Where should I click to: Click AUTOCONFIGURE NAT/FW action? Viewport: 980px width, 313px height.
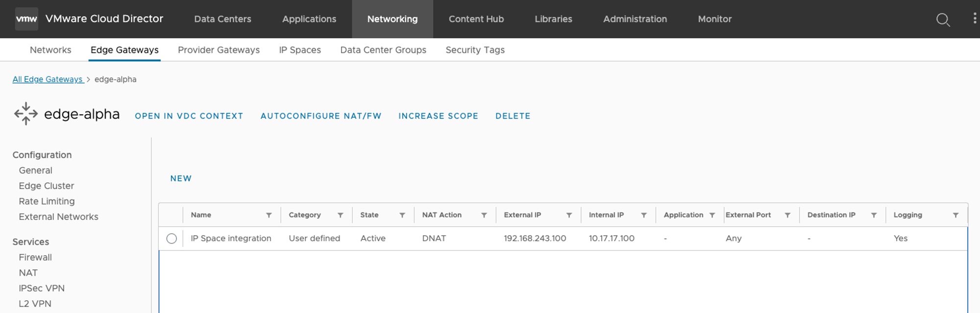[320, 116]
